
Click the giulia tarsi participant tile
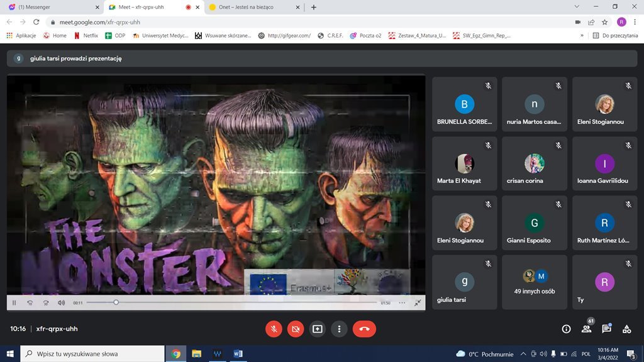[x=465, y=282]
